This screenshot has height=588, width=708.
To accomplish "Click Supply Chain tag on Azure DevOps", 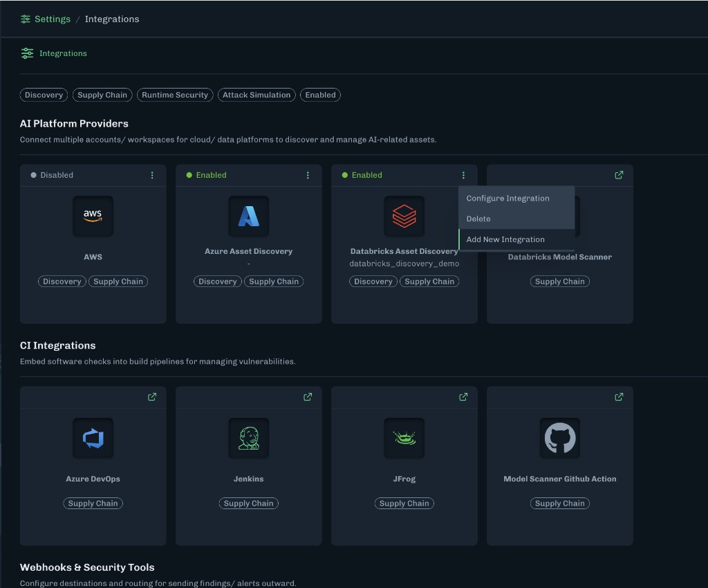I will pos(93,503).
